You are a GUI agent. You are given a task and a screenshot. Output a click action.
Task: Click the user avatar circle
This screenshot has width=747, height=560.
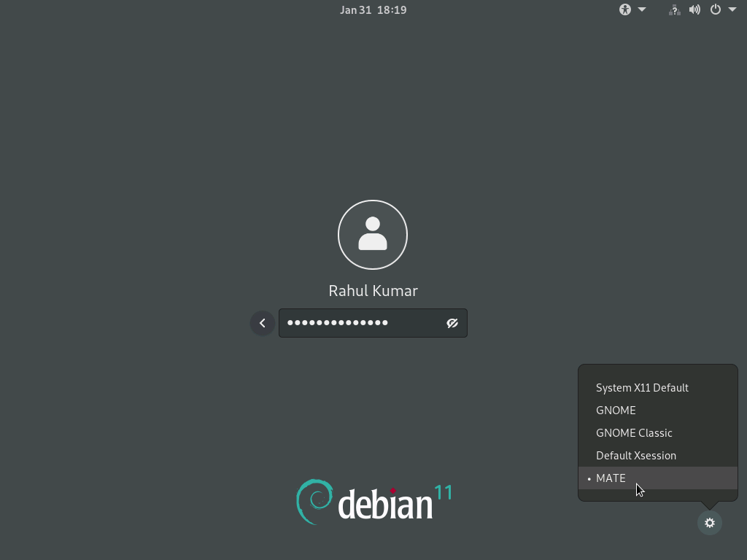373,234
